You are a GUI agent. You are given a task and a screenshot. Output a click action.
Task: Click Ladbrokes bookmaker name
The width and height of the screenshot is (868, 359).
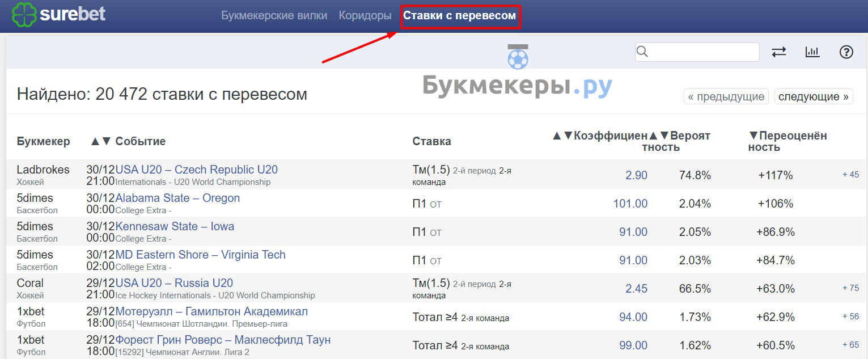click(x=43, y=170)
